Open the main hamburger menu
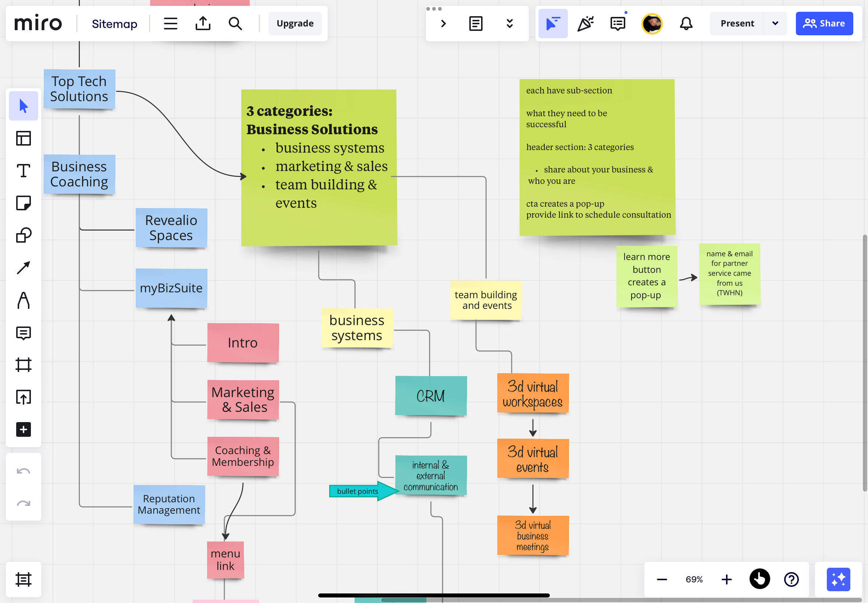 170,24
